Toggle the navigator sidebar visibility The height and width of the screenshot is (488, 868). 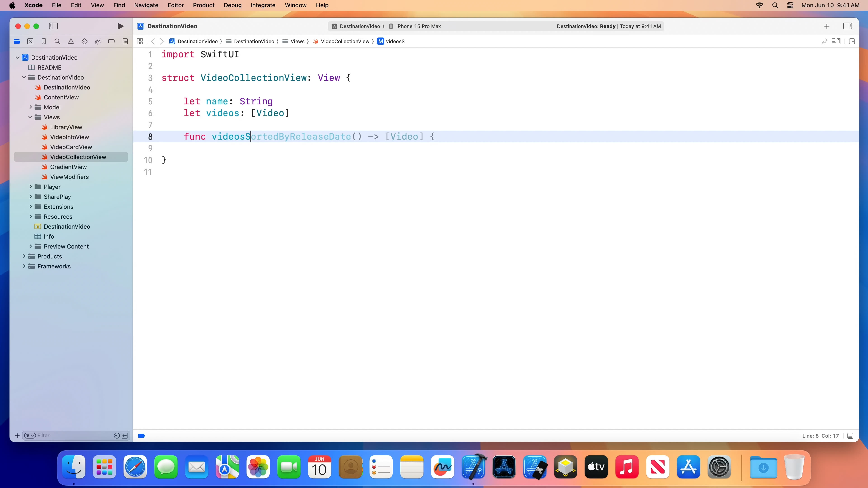click(x=53, y=26)
